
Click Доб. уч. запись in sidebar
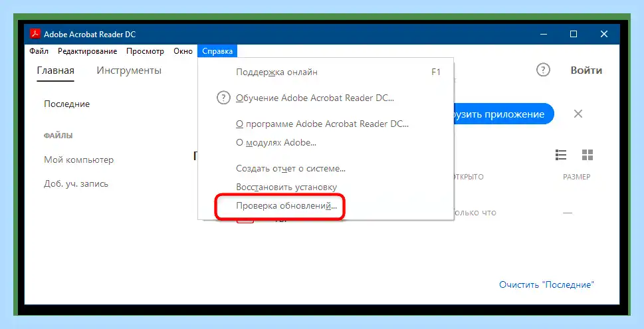point(76,183)
